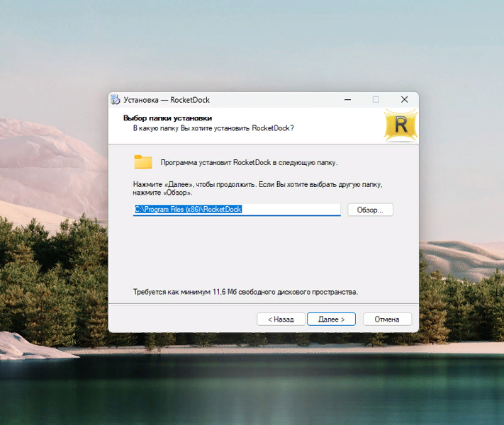Click the Обзор... browse button

(370, 210)
